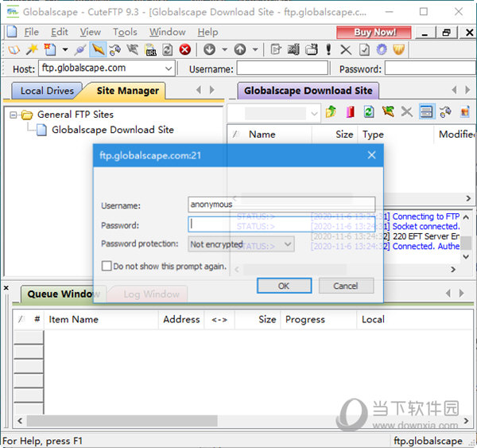Open Global Options blue gear icon
This screenshot has width=477, height=448.
(x=382, y=49)
